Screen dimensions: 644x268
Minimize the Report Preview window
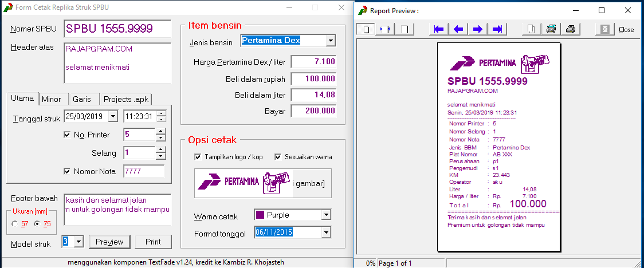[x=575, y=11]
